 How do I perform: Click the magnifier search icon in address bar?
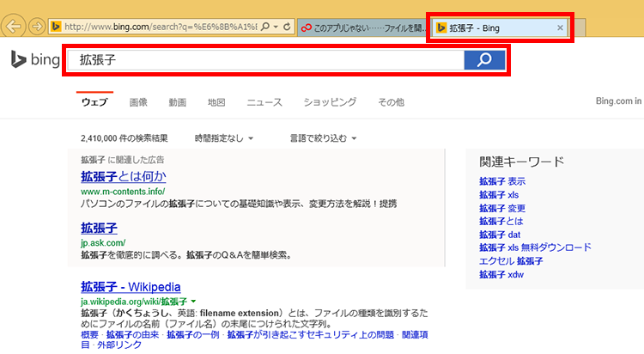pyautogui.click(x=264, y=27)
